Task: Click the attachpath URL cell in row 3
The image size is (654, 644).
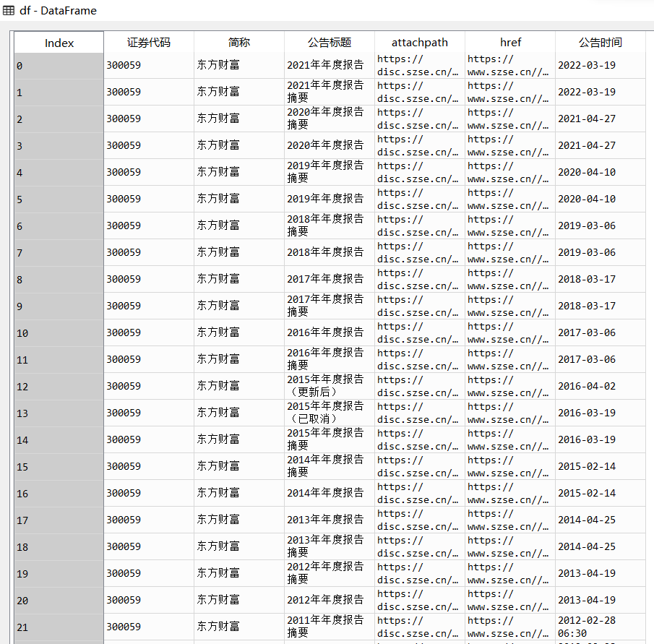Action: click(420, 145)
